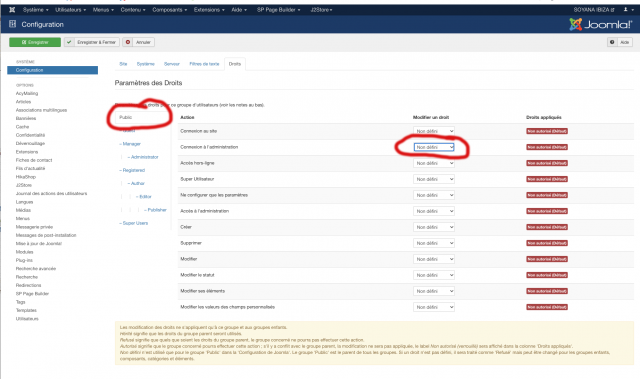Open Associations multilingues options
The width and height of the screenshot is (640, 379).
click(41, 110)
